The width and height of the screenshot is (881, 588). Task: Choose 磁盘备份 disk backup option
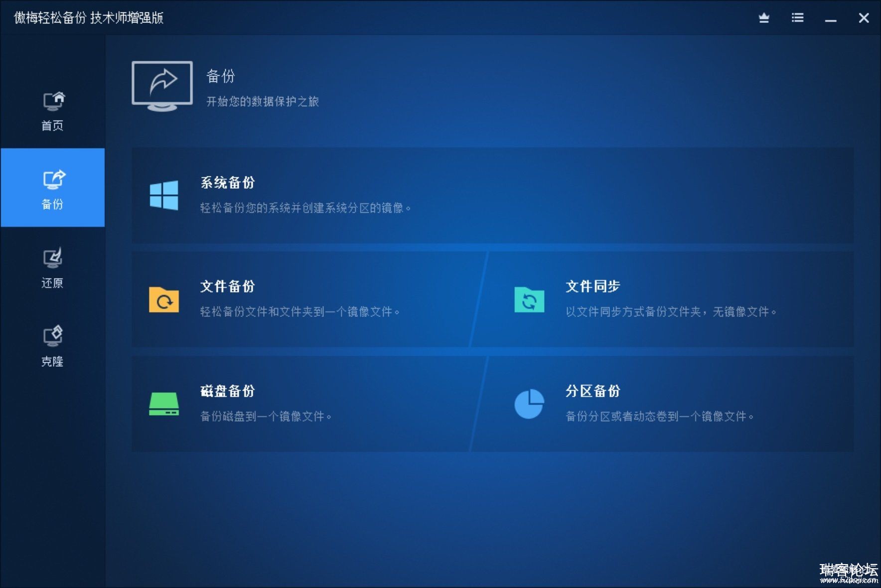click(309, 404)
